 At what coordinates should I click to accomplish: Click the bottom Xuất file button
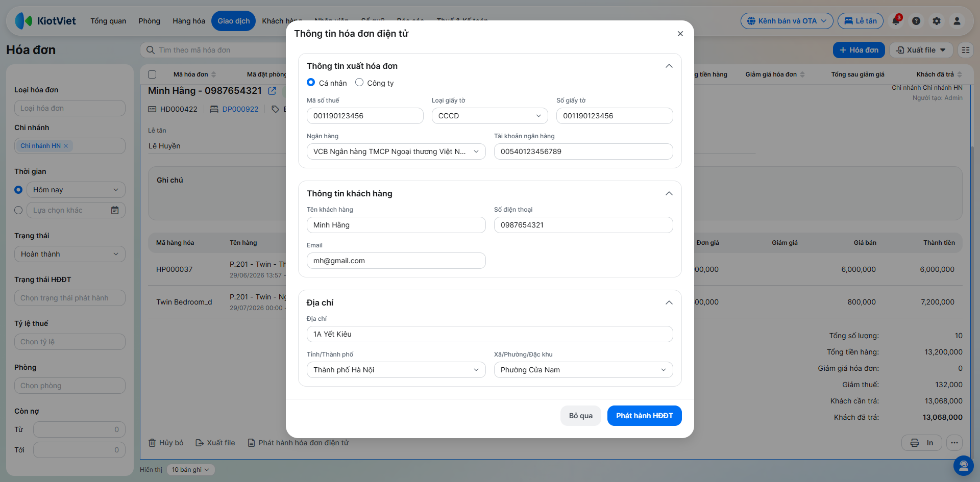tap(215, 443)
